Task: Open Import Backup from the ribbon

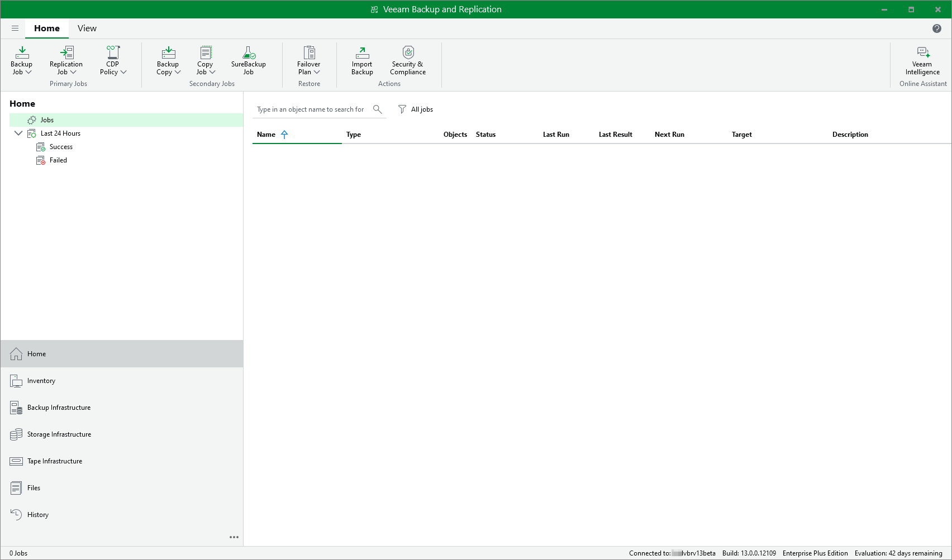Action: pos(362,60)
